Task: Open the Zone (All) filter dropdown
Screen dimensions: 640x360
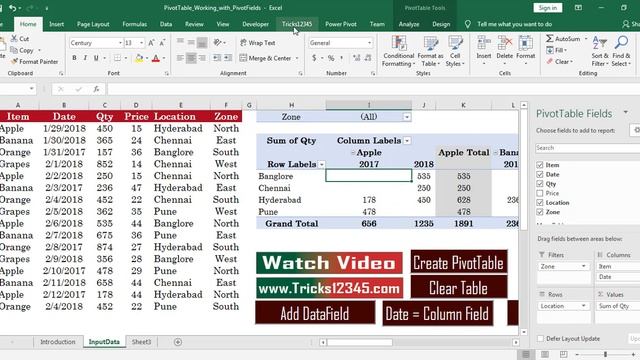Action: click(407, 117)
